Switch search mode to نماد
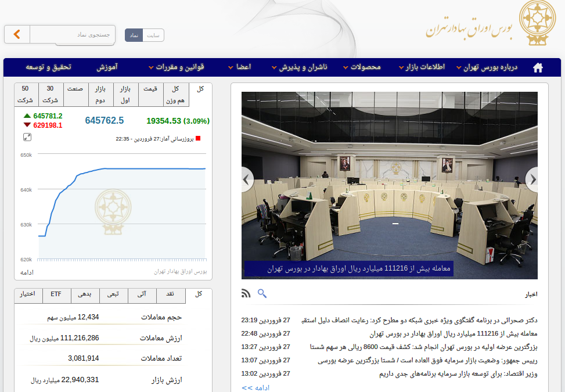 pyautogui.click(x=134, y=35)
